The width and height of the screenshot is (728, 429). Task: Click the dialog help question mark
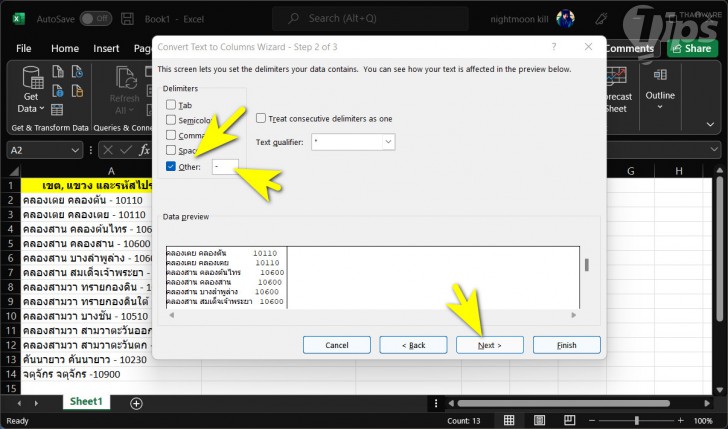coord(553,46)
